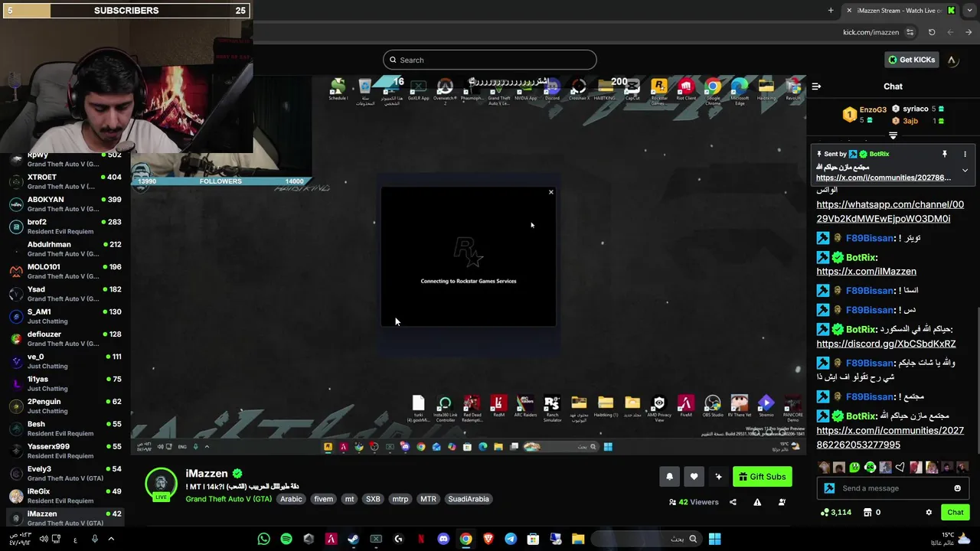Open the x.com/iIMazzen link in chat
980x551 pixels.
(866, 271)
